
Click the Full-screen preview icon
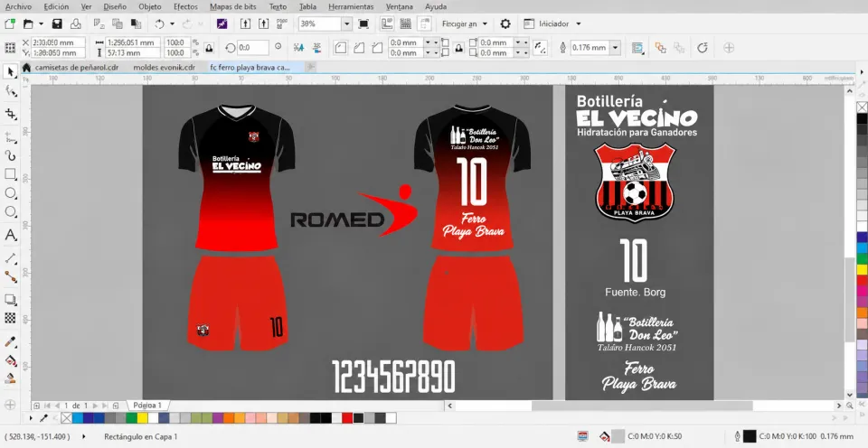tap(363, 23)
